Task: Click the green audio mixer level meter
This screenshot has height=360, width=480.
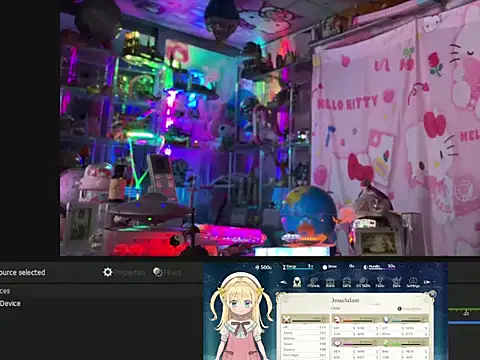Action: (464, 310)
